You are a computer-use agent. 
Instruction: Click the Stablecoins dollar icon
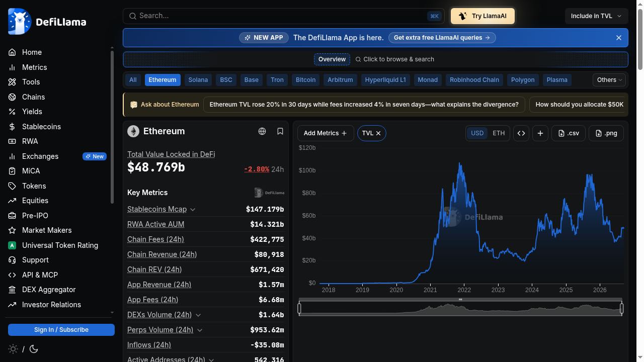(12, 127)
